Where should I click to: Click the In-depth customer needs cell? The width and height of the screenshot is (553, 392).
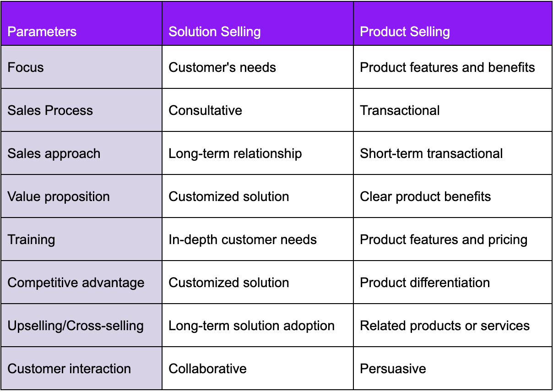tap(258, 239)
